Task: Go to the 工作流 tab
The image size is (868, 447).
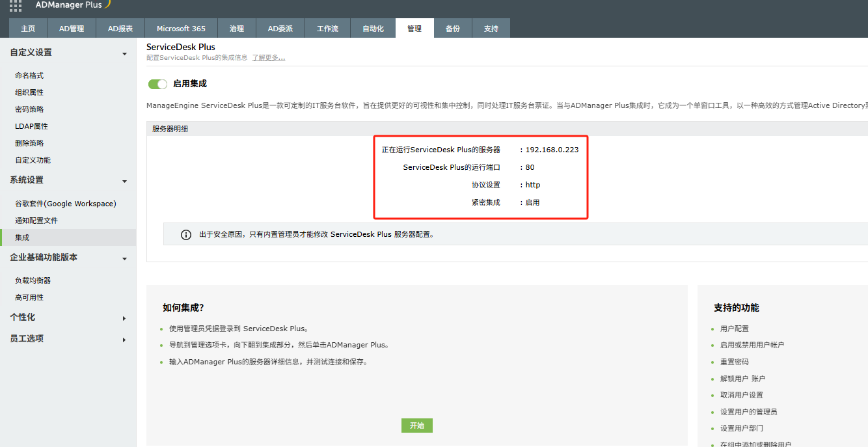Action: point(327,29)
